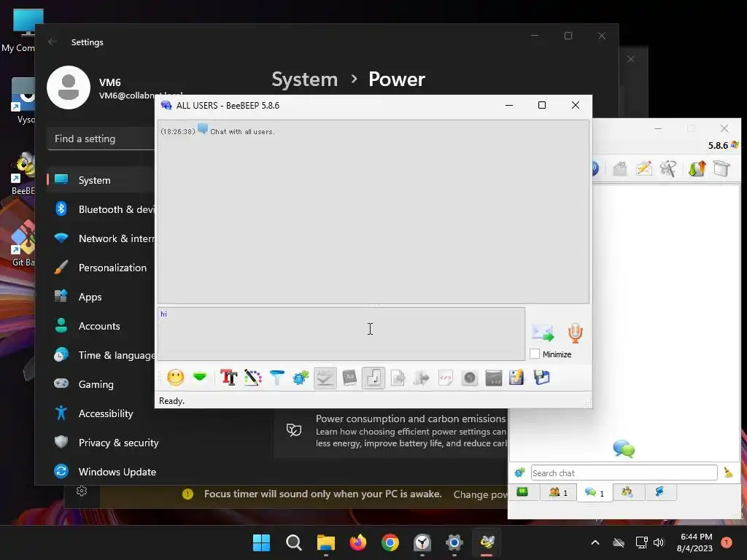The image size is (747, 560).
Task: Switch to the green box tab
Action: pos(522,492)
